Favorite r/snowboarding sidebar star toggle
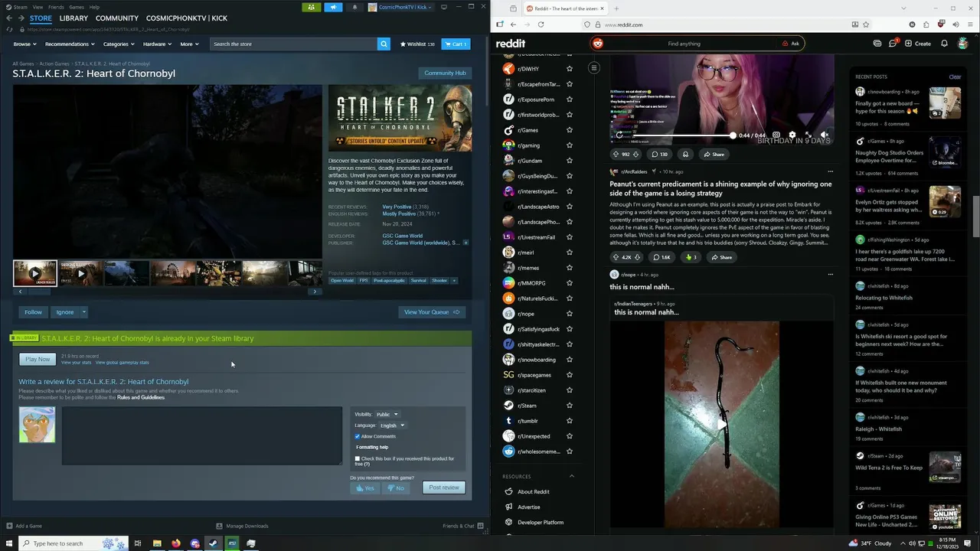Viewport: 980px width, 551px height. [569, 360]
